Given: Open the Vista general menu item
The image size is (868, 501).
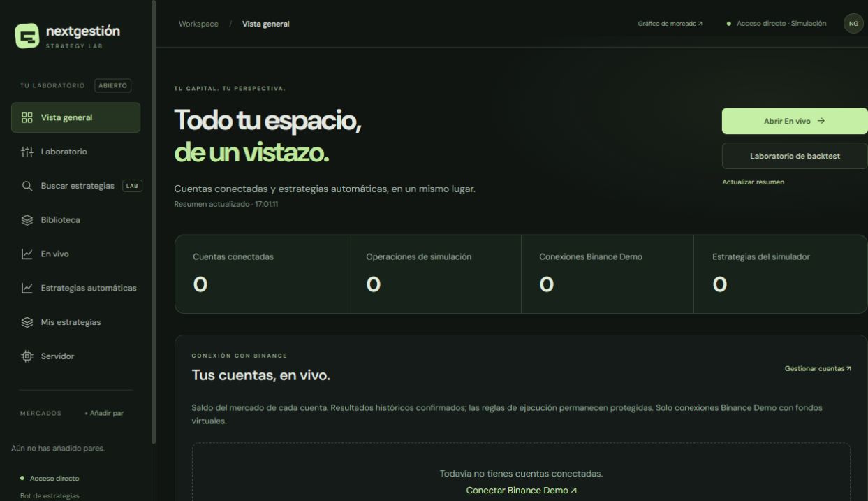Looking at the screenshot, I should [75, 117].
